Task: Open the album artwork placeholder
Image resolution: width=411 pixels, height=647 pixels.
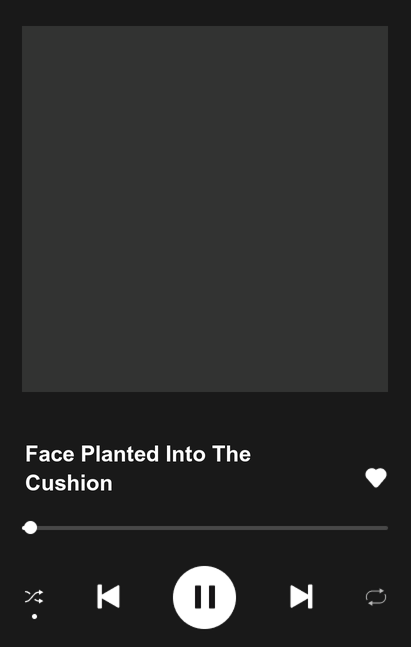Action: (x=205, y=209)
